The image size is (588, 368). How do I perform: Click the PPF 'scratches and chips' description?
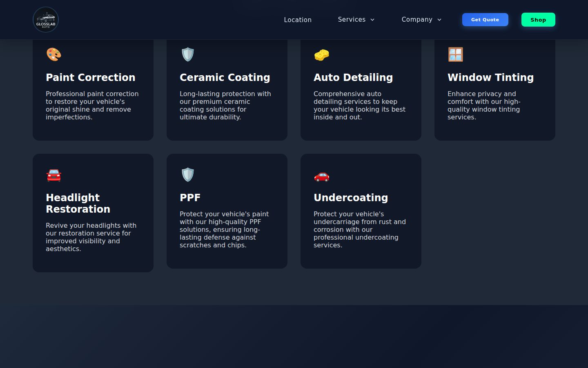click(224, 229)
